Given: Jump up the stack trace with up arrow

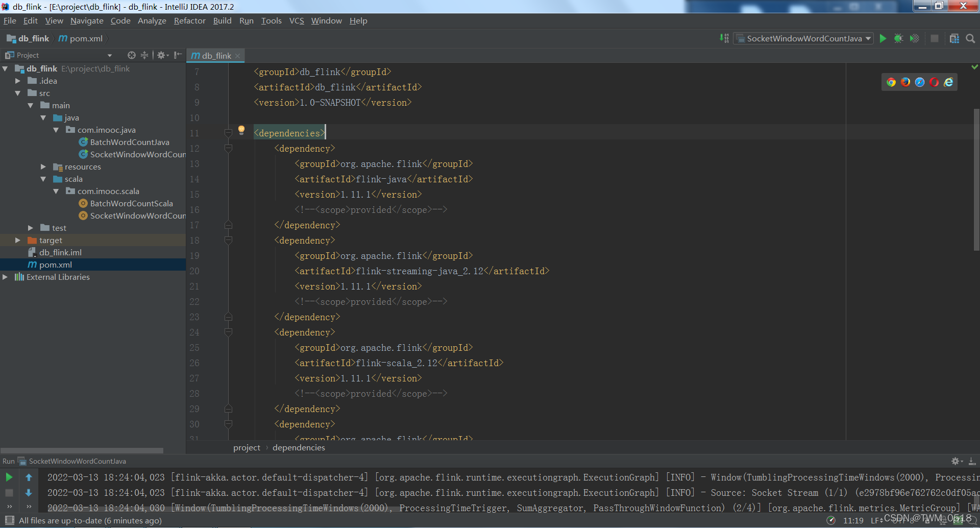Looking at the screenshot, I should point(29,477).
